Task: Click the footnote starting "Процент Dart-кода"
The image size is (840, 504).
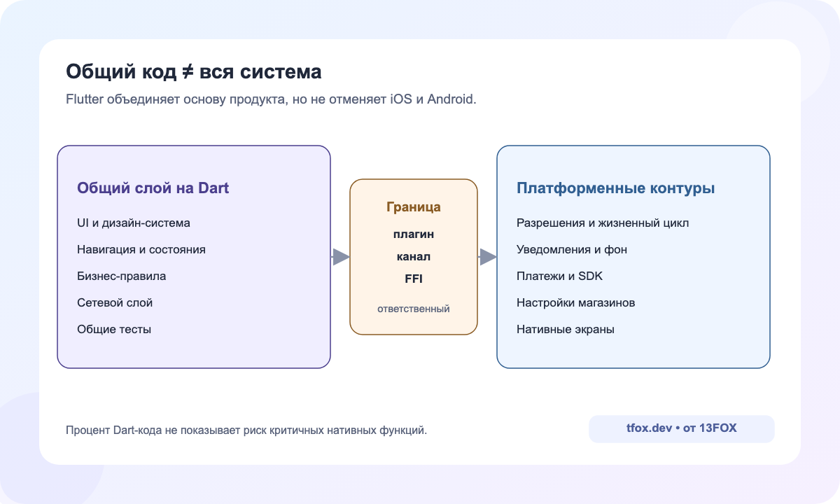Action: click(x=246, y=430)
